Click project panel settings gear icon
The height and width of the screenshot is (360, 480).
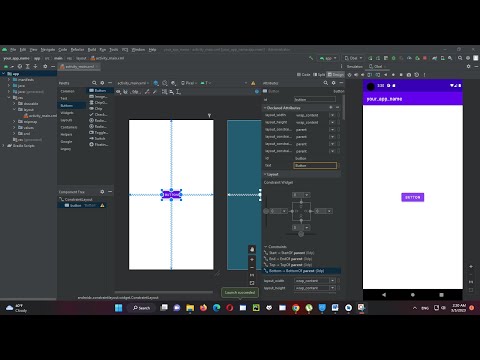(x=45, y=67)
